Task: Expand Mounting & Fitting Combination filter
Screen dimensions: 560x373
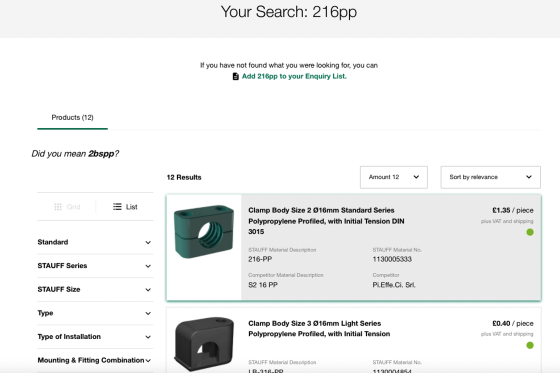Action: click(95, 360)
